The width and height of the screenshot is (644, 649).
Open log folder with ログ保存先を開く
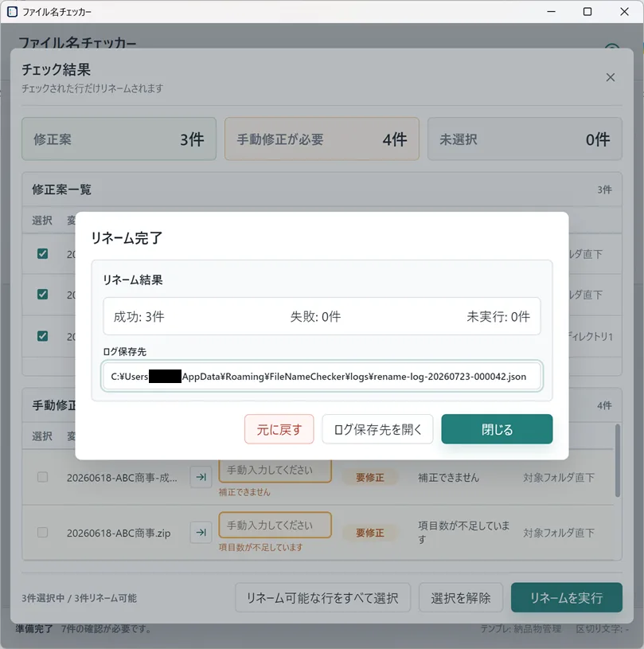coord(377,429)
